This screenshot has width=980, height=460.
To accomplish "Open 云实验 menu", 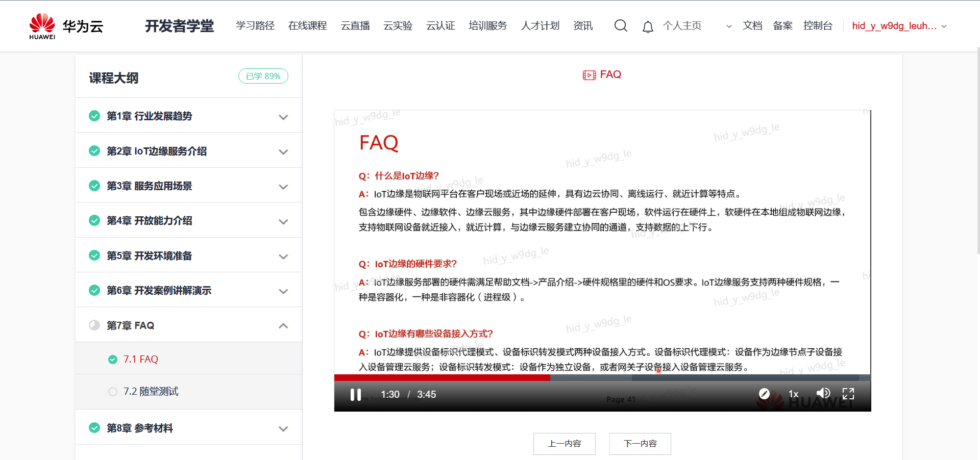I will click(x=398, y=25).
